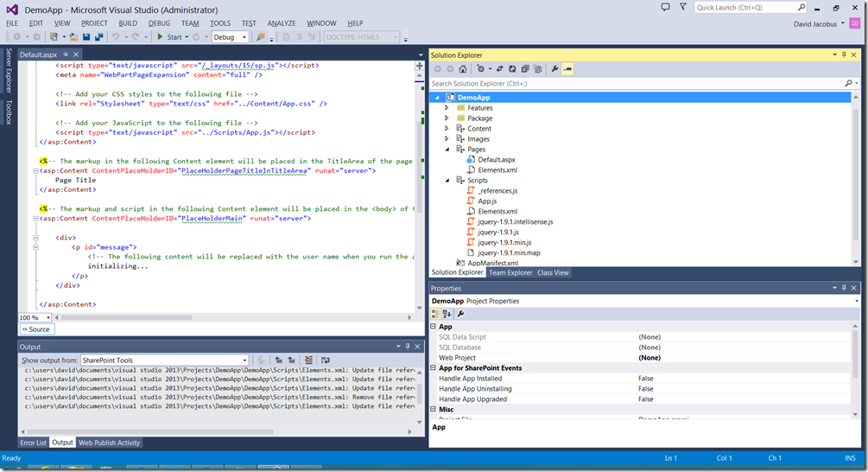Click the notifications icon in the title bar
The height and width of the screenshot is (472, 868).
[x=665, y=7]
